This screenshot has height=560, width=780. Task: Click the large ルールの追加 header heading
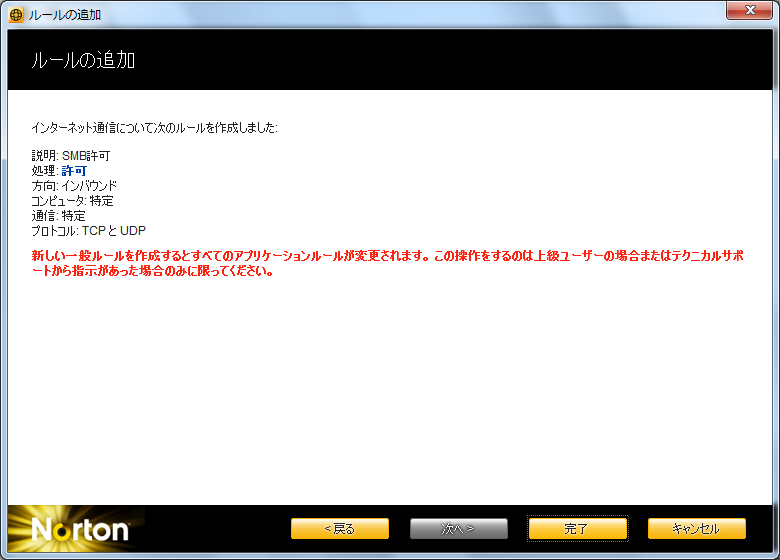tap(83, 61)
